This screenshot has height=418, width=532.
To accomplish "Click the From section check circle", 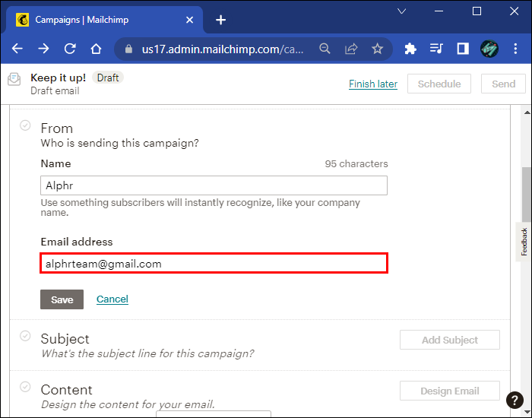I will pos(25,125).
